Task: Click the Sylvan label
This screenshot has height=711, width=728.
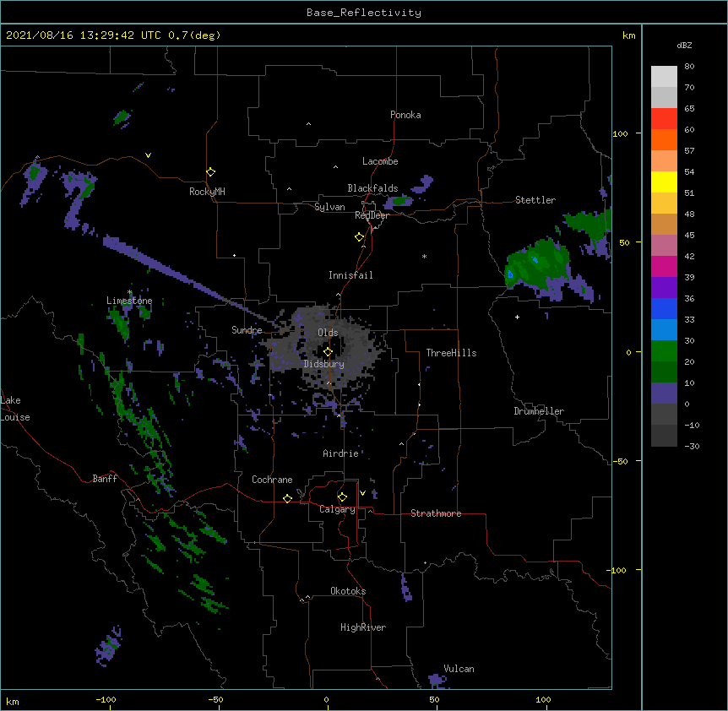Action: click(329, 207)
